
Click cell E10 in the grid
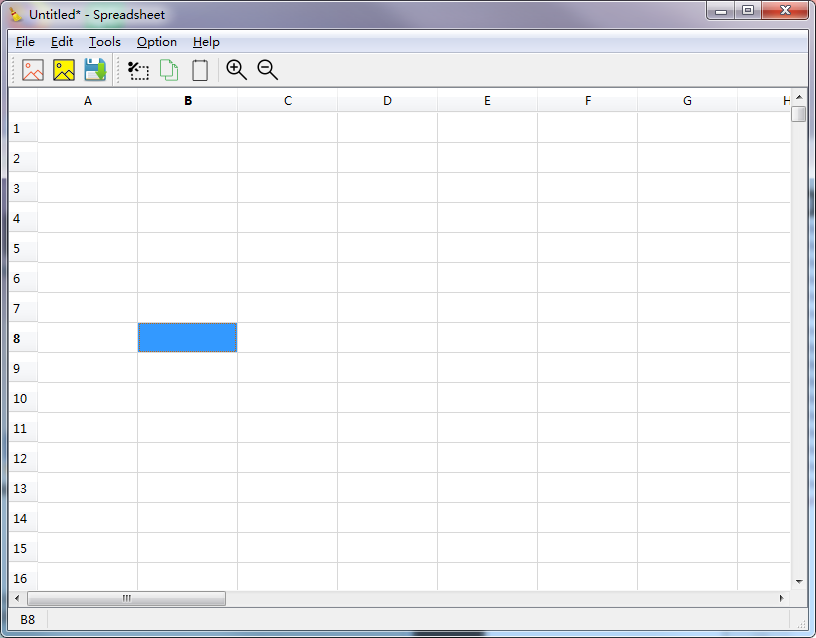click(488, 398)
